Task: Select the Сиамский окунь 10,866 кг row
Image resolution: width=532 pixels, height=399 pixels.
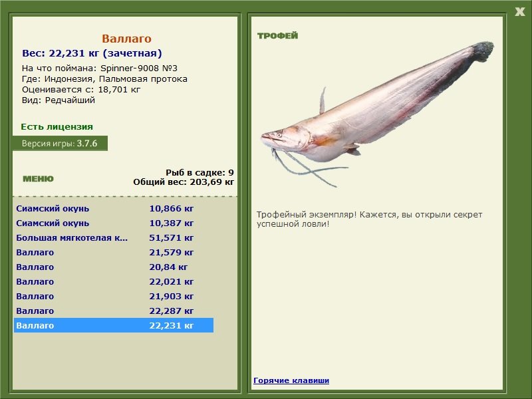Action: pyautogui.click(x=114, y=208)
